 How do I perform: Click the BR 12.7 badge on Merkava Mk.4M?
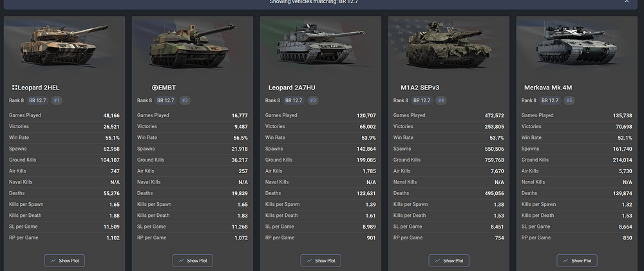(x=550, y=100)
